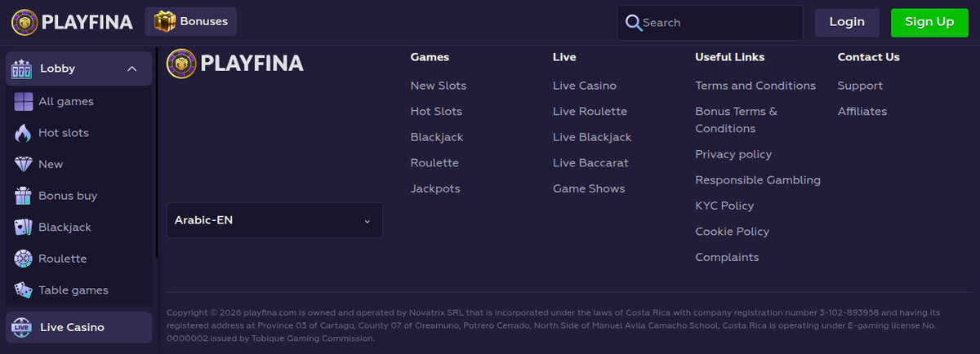Click the search magnifier icon
The height and width of the screenshot is (354, 980).
[633, 23]
